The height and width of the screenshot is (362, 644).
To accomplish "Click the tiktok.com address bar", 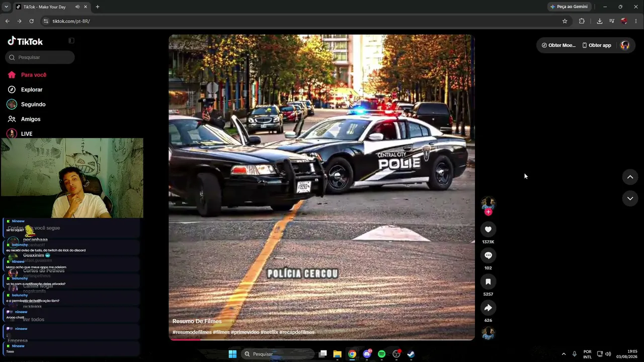I will click(x=302, y=21).
